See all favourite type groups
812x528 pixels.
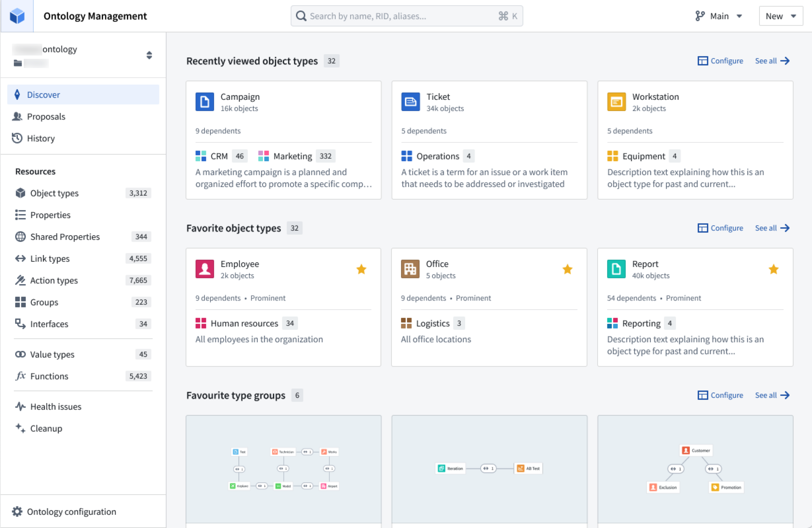(772, 395)
